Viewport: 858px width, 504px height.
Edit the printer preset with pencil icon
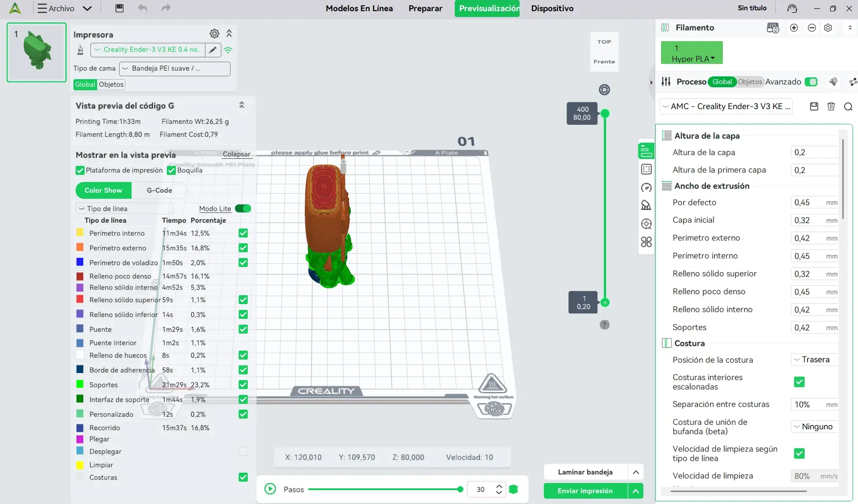pyautogui.click(x=213, y=50)
